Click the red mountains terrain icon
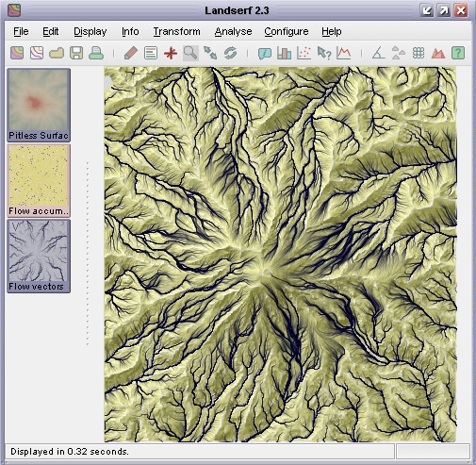Image resolution: width=476 pixels, height=465 pixels. coord(438,53)
